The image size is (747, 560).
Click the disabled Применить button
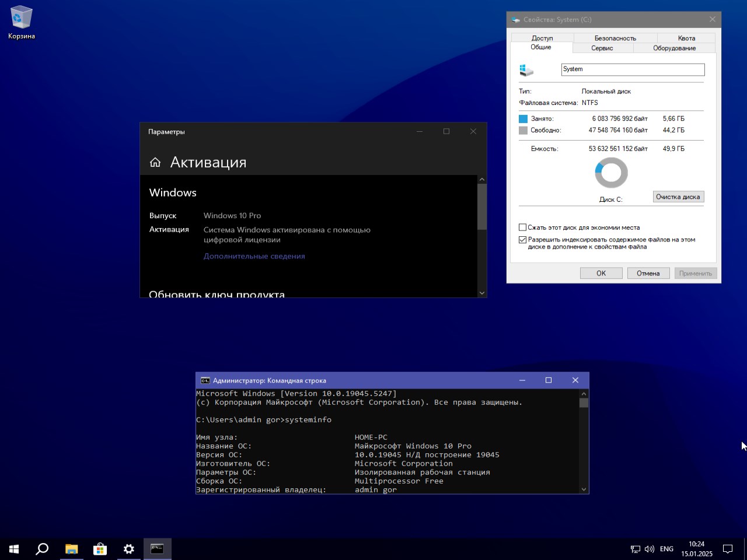point(696,273)
